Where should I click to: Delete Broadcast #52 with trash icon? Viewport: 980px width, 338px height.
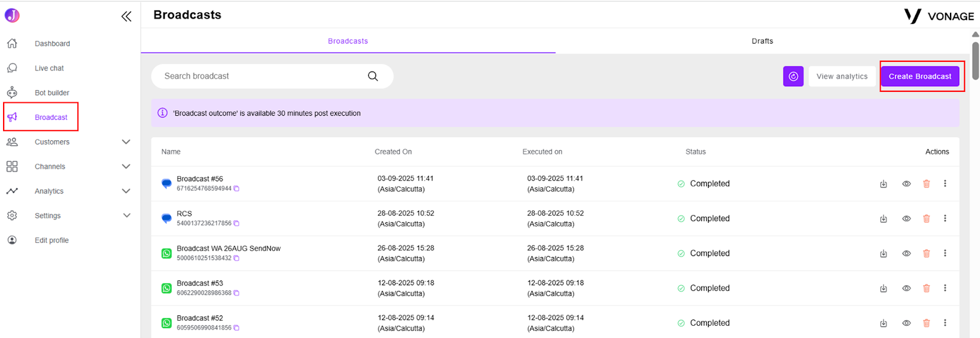pyautogui.click(x=926, y=323)
